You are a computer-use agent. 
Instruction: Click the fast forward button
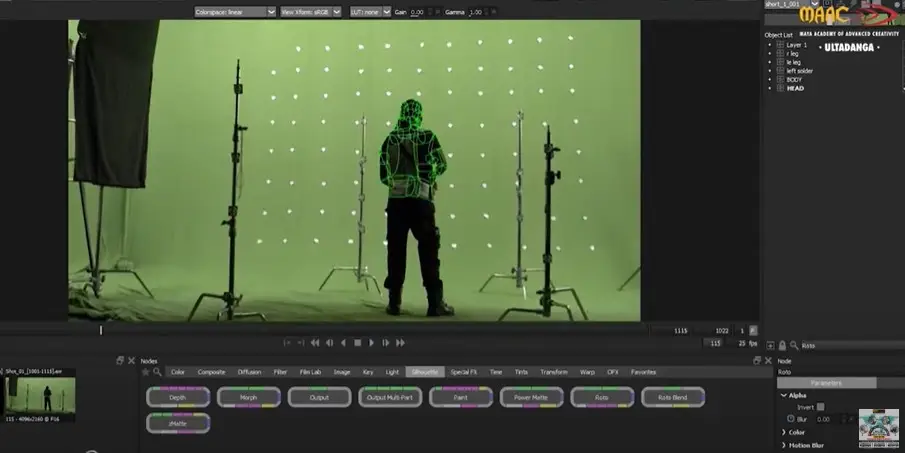click(x=400, y=343)
